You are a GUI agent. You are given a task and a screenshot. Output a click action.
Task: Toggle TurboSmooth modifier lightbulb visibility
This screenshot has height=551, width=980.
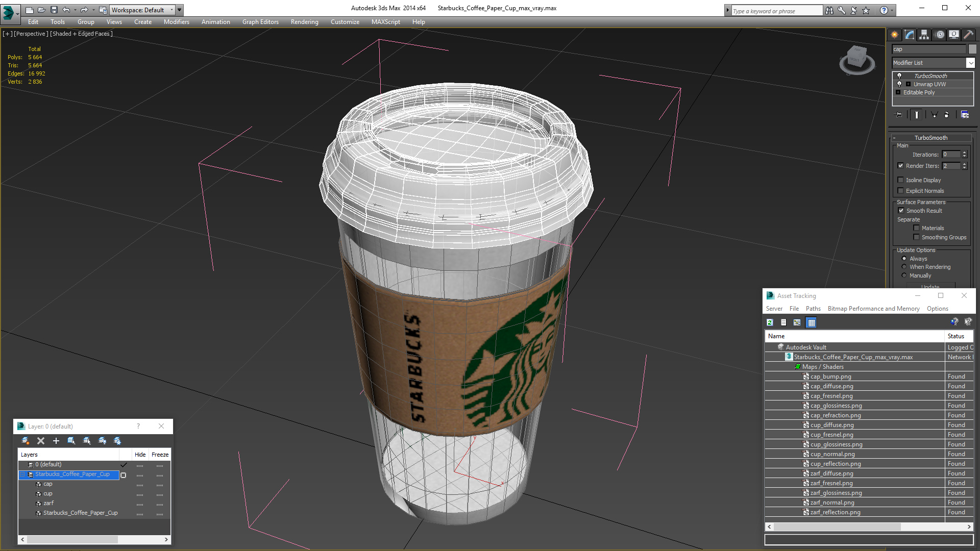899,76
